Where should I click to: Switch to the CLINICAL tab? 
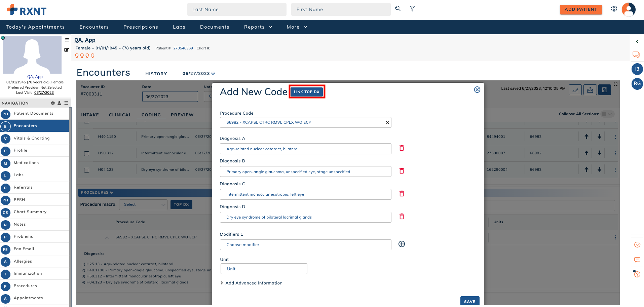120,115
